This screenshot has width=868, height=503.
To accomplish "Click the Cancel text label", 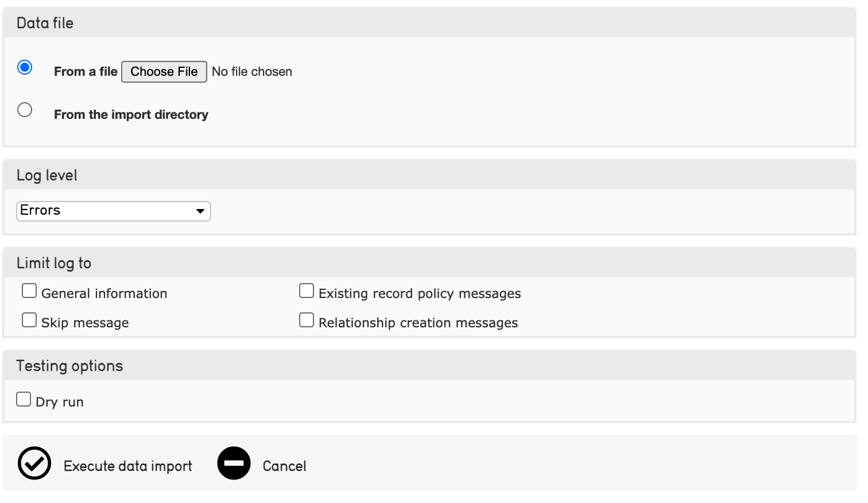I will pos(284,466).
